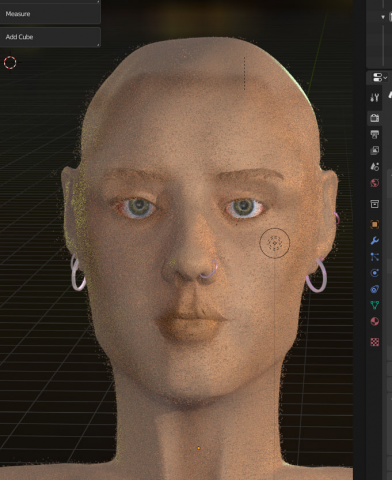This screenshot has width=392, height=480.
Task: Click the red-white 3D cursor in viewport
Action: (x=10, y=63)
